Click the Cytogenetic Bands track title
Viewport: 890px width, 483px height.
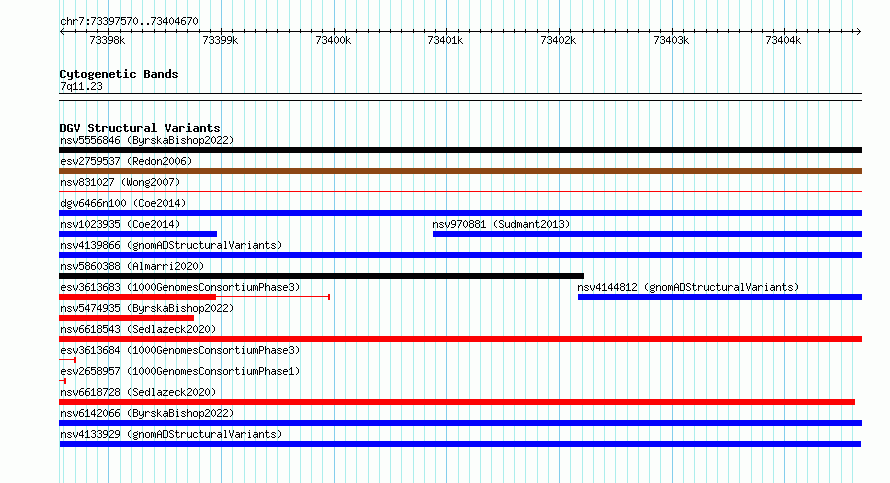(119, 74)
